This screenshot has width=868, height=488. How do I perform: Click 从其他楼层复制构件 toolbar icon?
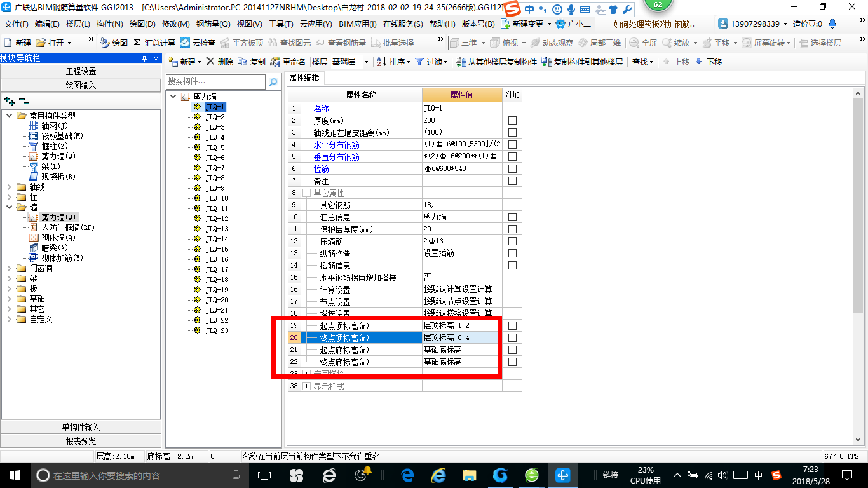(460, 62)
